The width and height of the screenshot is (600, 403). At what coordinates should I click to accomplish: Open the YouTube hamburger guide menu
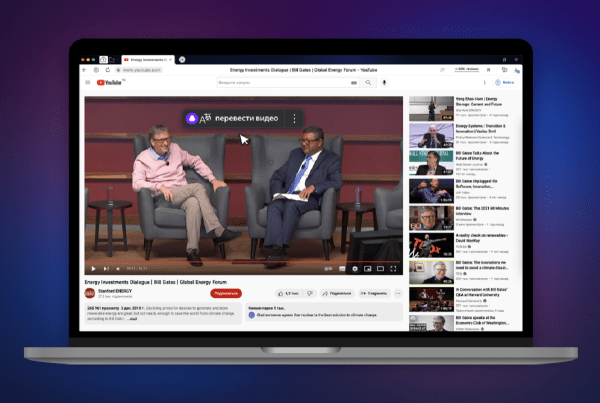[x=88, y=83]
